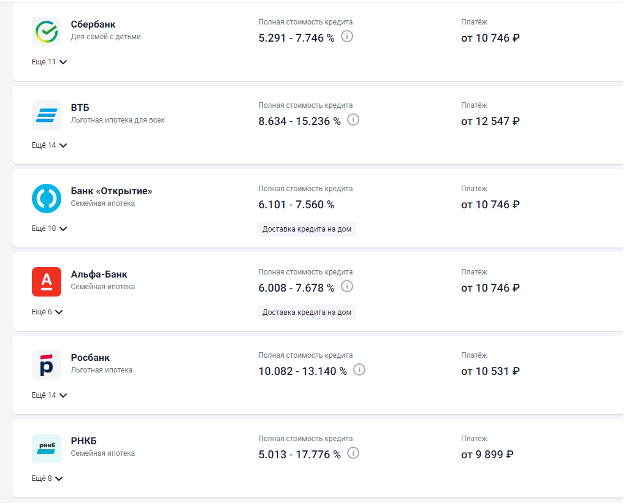Image resolution: width=624 pixels, height=504 pixels.
Task: Open info icon next to Sberbank rate
Action: (347, 37)
